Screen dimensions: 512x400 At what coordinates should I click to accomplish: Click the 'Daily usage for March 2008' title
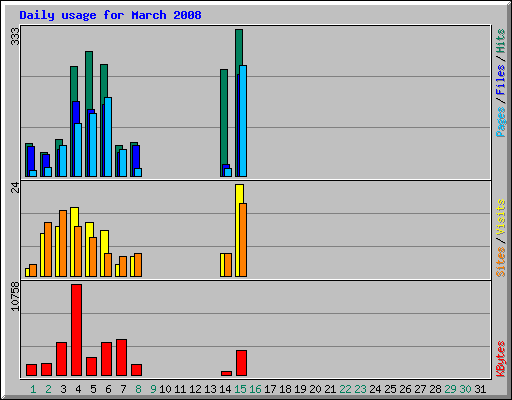pyautogui.click(x=110, y=15)
